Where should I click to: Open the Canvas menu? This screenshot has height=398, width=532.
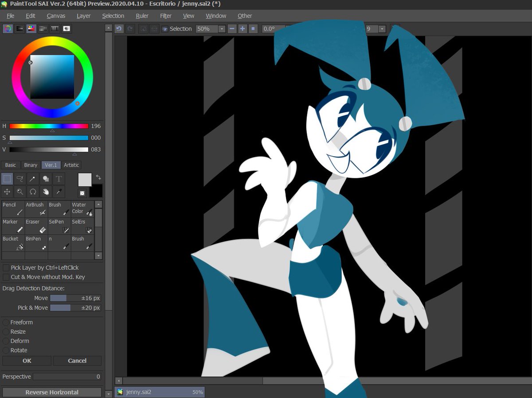pyautogui.click(x=56, y=16)
